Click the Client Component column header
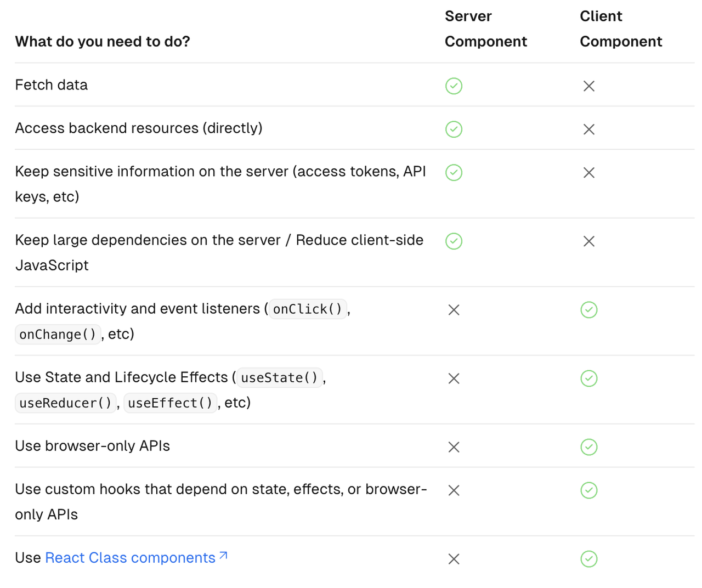 click(620, 29)
